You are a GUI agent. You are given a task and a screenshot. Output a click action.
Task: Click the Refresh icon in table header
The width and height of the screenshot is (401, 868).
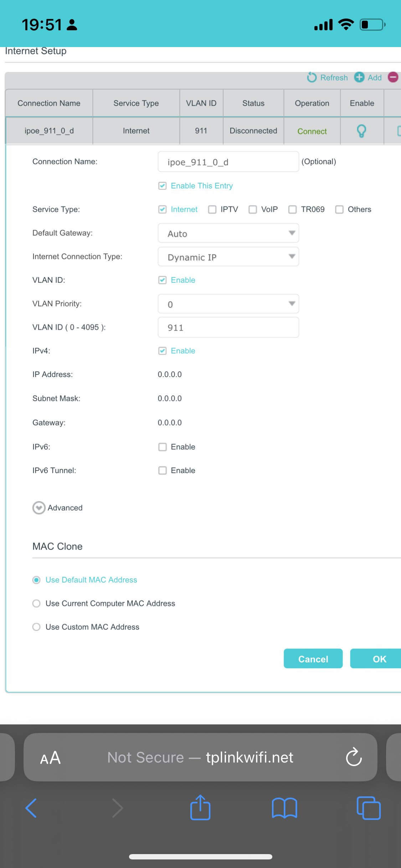312,77
